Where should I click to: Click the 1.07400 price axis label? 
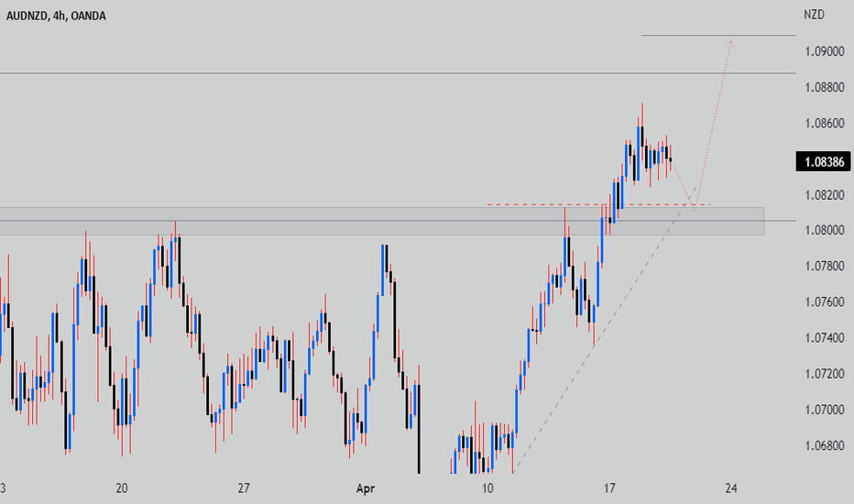(825, 338)
